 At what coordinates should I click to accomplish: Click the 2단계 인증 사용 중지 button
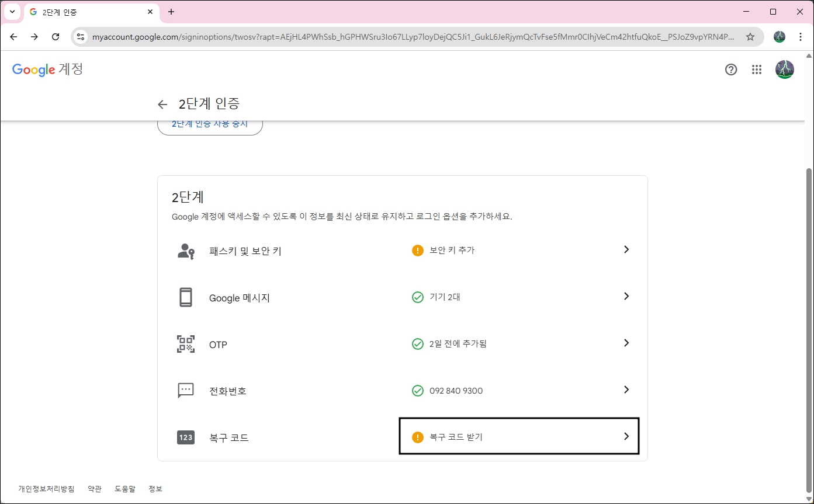tap(210, 123)
